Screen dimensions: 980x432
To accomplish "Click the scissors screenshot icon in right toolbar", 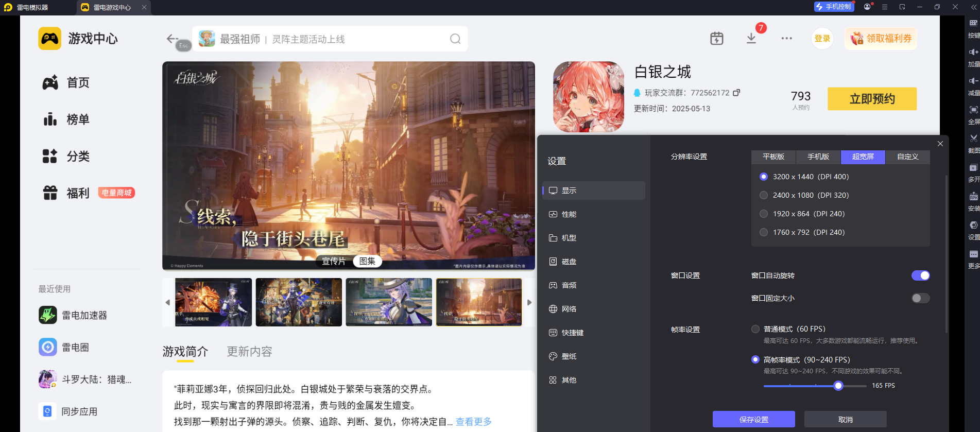I will [973, 139].
